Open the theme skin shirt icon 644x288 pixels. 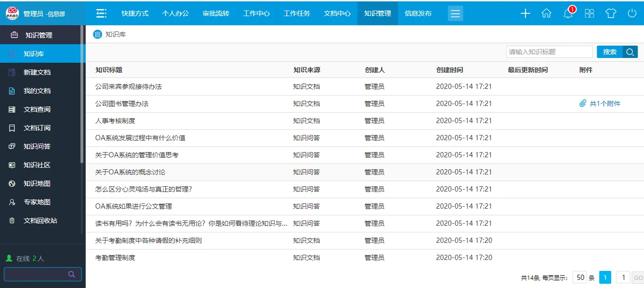(x=611, y=13)
